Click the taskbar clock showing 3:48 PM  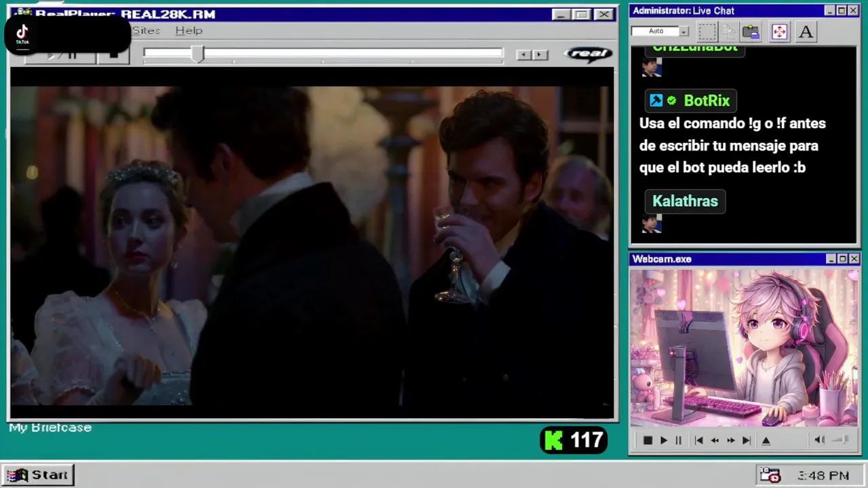[823, 476]
